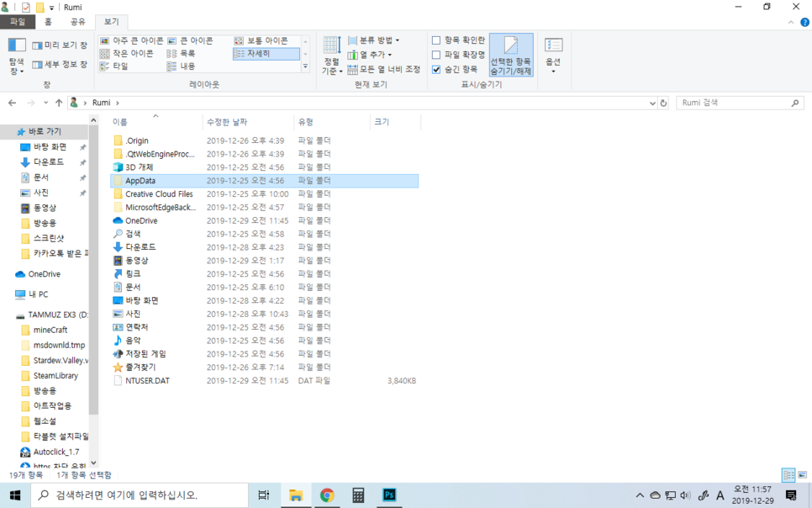812x508 pixels.
Task: Select the .Origin folder
Action: tap(137, 140)
